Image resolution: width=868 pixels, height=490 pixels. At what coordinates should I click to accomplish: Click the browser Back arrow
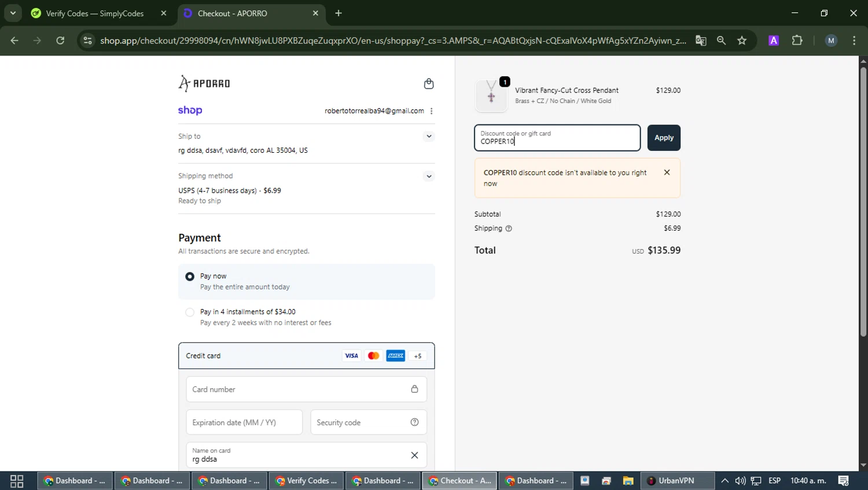pos(14,40)
